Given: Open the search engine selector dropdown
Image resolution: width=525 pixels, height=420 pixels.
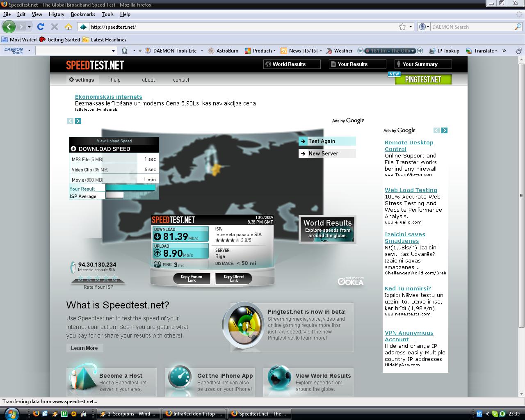Looking at the screenshot, I should click(x=423, y=27).
